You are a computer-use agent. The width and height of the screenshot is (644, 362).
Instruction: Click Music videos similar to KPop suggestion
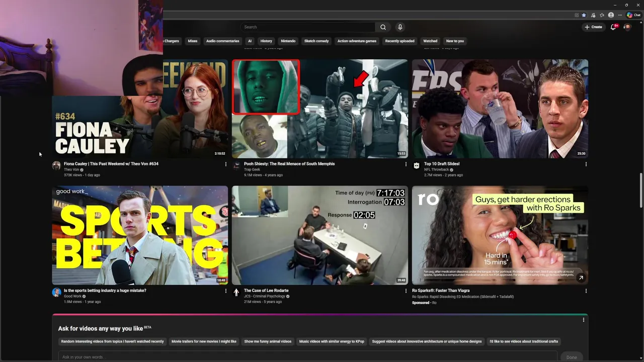point(332,341)
